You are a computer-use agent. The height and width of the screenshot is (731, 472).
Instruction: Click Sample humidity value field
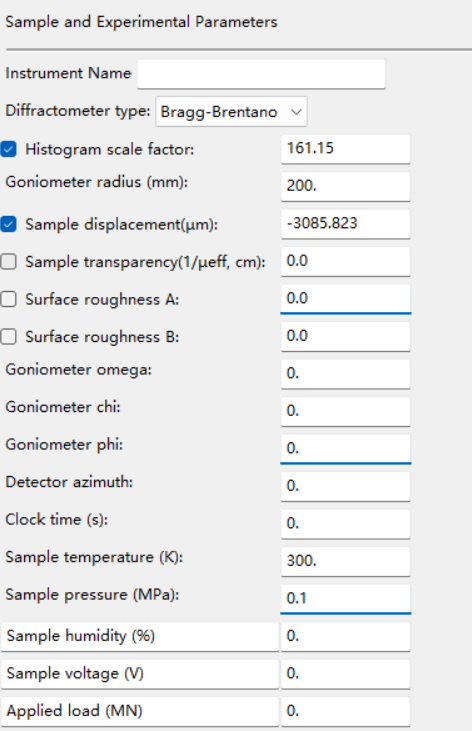[346, 636]
